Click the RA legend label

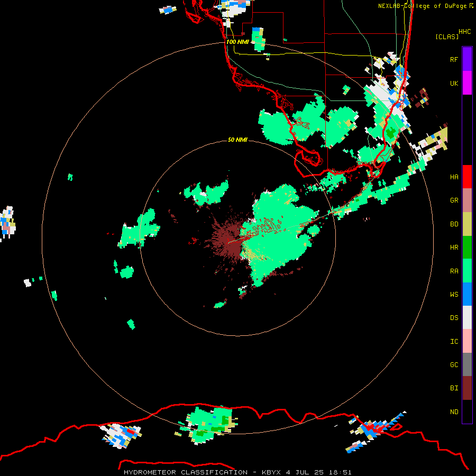coord(454,271)
